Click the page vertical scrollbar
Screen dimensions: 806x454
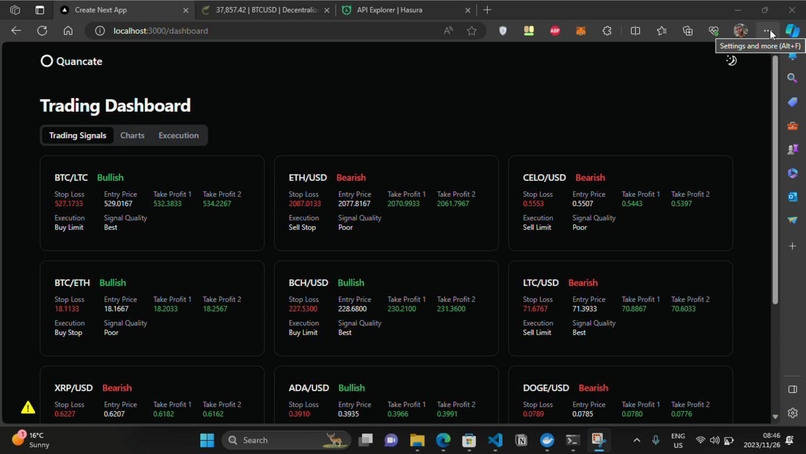775,180
